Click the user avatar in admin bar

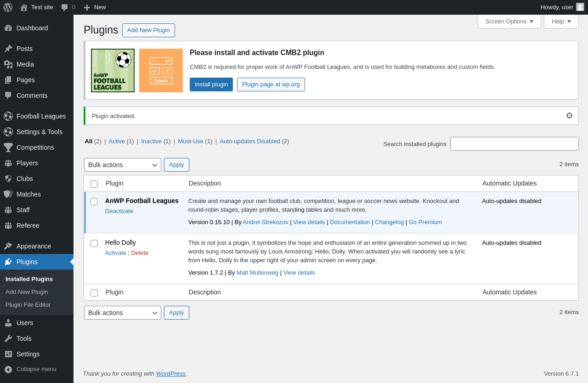pos(580,7)
